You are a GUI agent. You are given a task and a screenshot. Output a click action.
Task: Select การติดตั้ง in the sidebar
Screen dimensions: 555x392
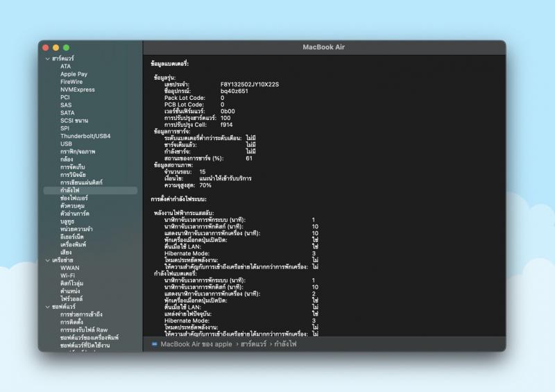(71, 322)
